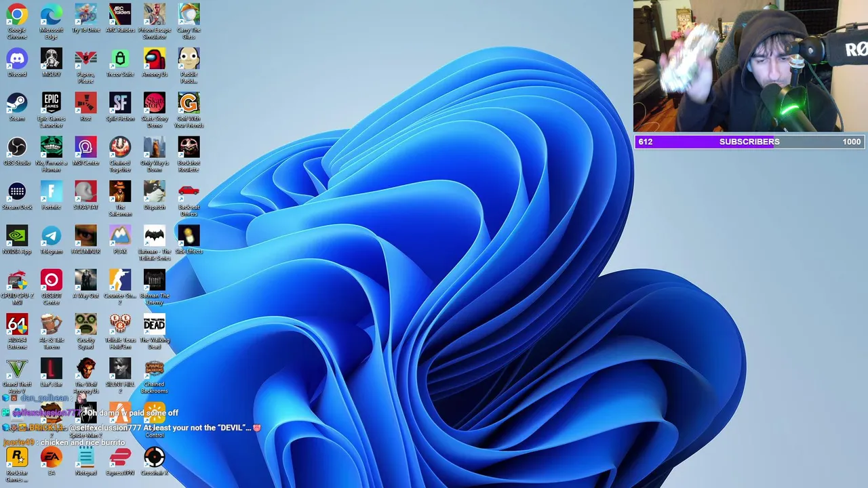Open Telltale Texas Hold'Em shortcut
Viewport: 868px width, 488px height.
[120, 332]
